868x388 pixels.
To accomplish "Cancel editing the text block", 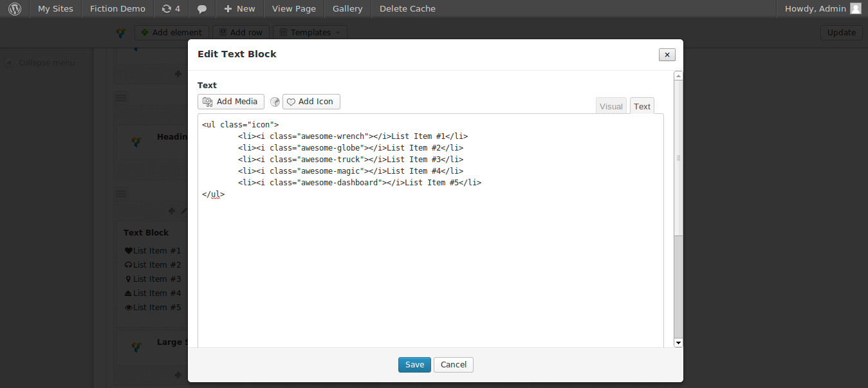I will pos(454,365).
